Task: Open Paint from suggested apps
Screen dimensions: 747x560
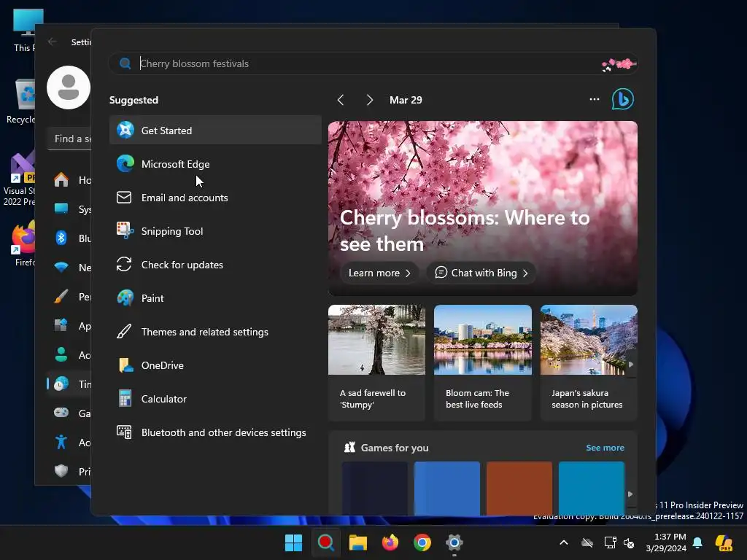Action: [x=215, y=298]
